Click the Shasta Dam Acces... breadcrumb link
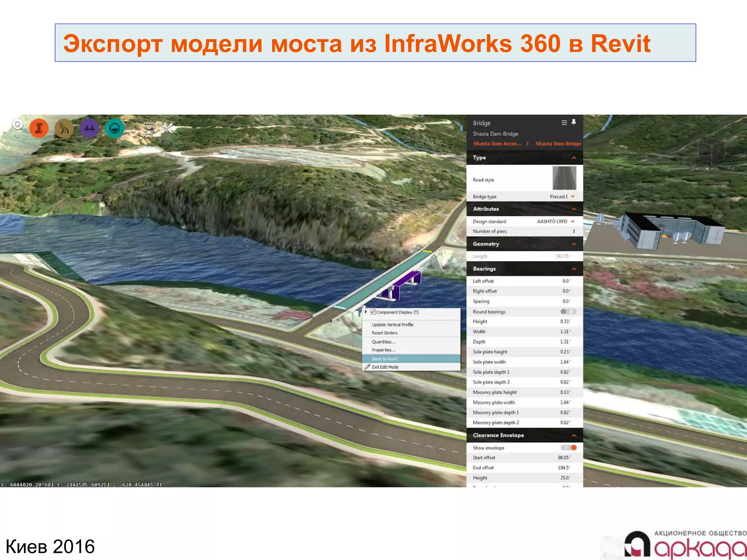 pyautogui.click(x=497, y=144)
